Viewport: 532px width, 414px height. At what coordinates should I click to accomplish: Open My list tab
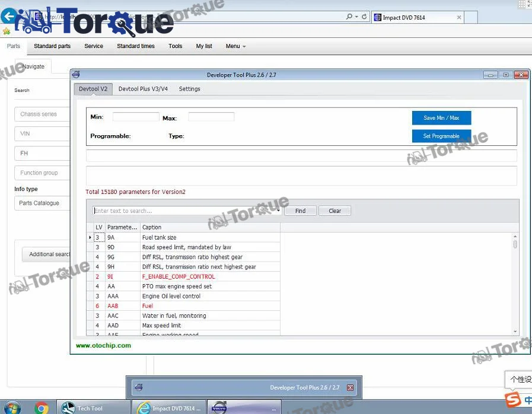[204, 46]
